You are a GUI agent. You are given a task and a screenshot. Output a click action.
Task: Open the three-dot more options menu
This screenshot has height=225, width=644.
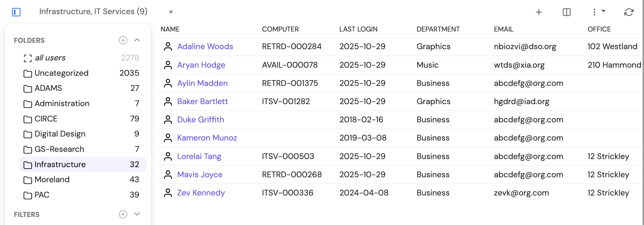(x=594, y=12)
